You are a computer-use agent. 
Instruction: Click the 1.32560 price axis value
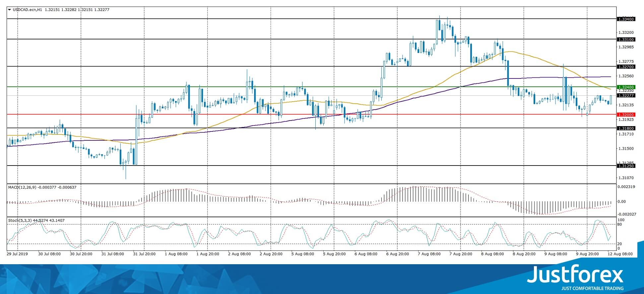point(626,76)
